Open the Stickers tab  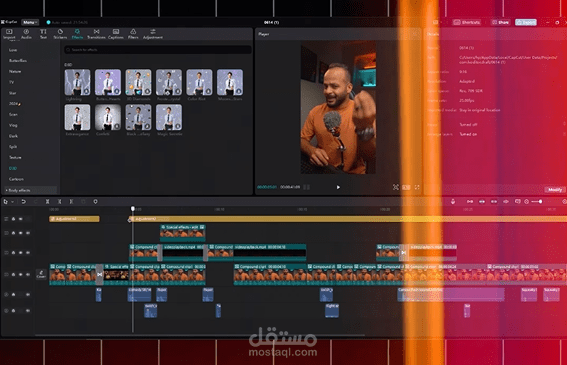[x=60, y=34]
